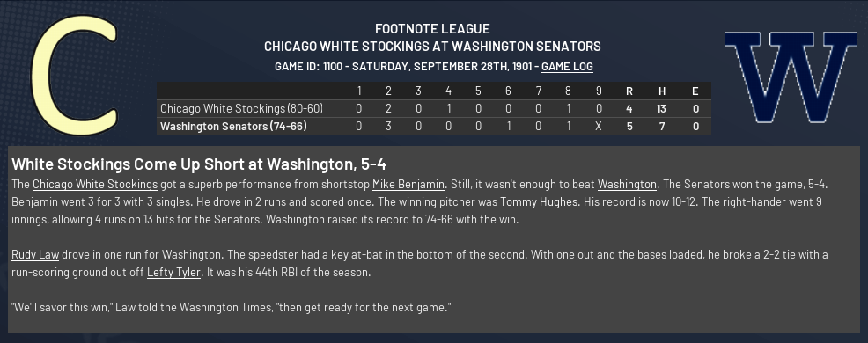Select the Washington Senators (74-66) box score row
Image resolution: width=868 pixels, height=343 pixels.
(x=433, y=126)
